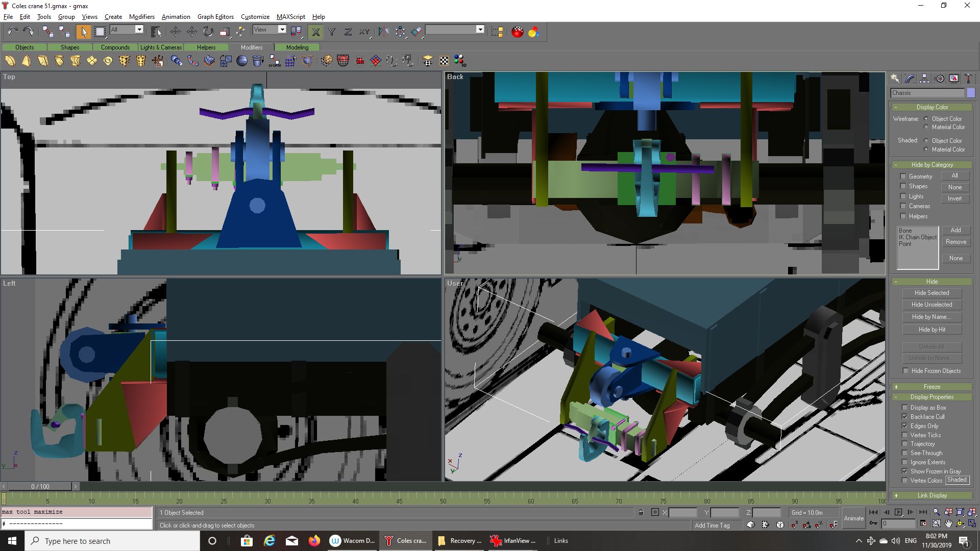Open the View coordinate system dropdown

(x=282, y=30)
